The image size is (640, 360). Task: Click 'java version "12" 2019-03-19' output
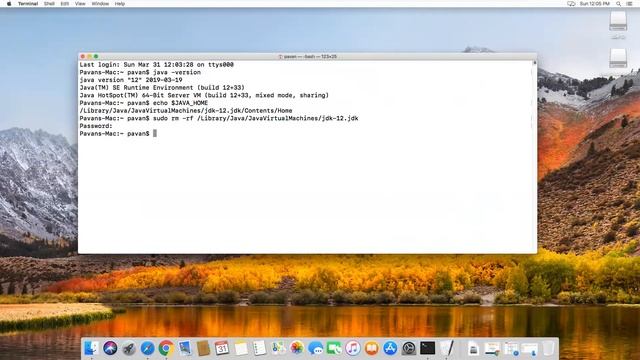(131, 80)
